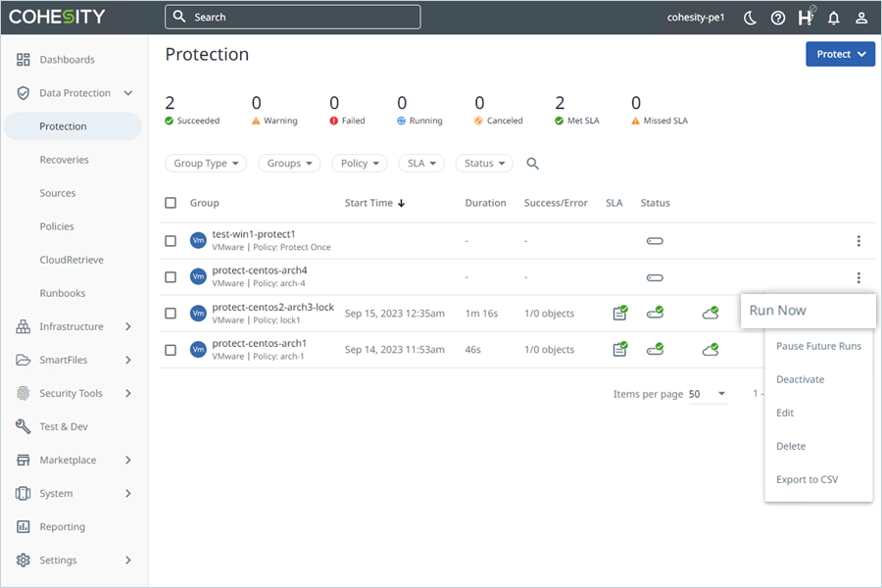The width and height of the screenshot is (882, 588).
Task: Open the SLA filter dropdown
Action: [421, 164]
